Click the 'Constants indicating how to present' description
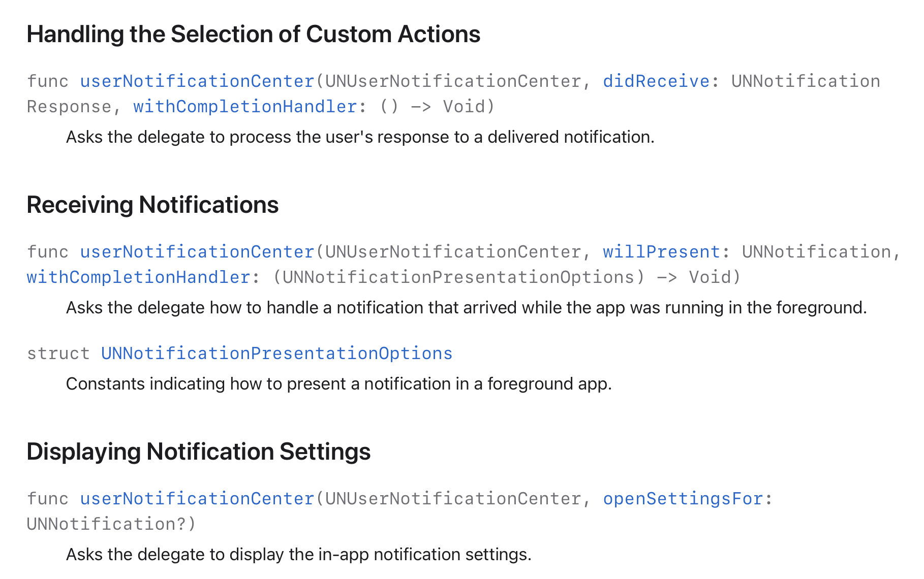Screen dimensions: 924x579 [339, 384]
